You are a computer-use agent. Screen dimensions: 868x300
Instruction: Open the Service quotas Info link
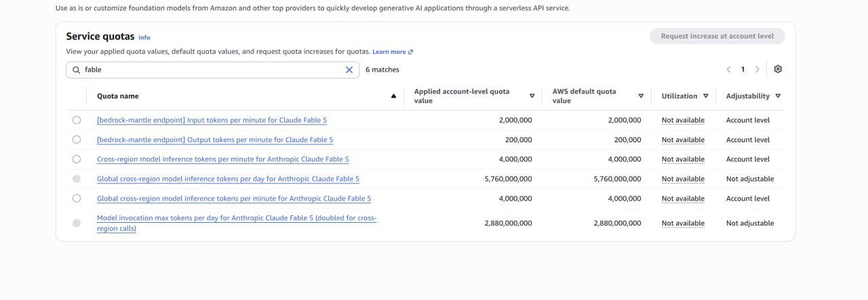pos(144,38)
